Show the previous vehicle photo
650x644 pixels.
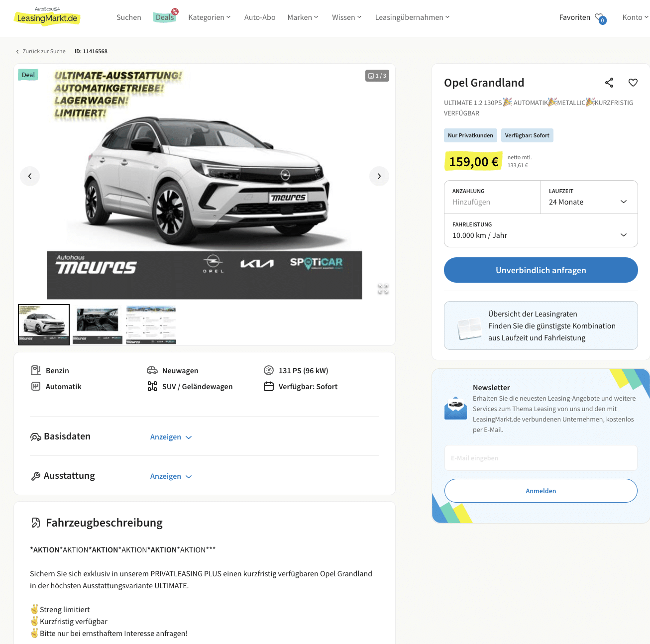point(30,176)
